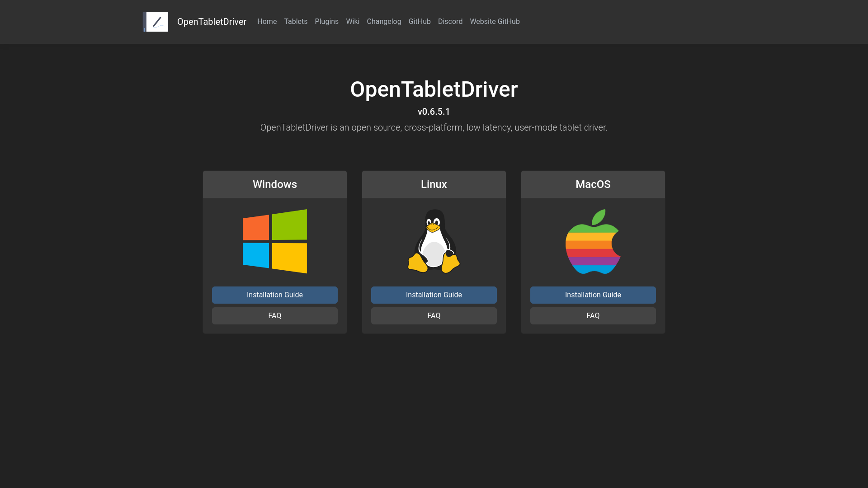This screenshot has height=488, width=868.
Task: Click the Linux Tux penguin image
Action: 434,241
